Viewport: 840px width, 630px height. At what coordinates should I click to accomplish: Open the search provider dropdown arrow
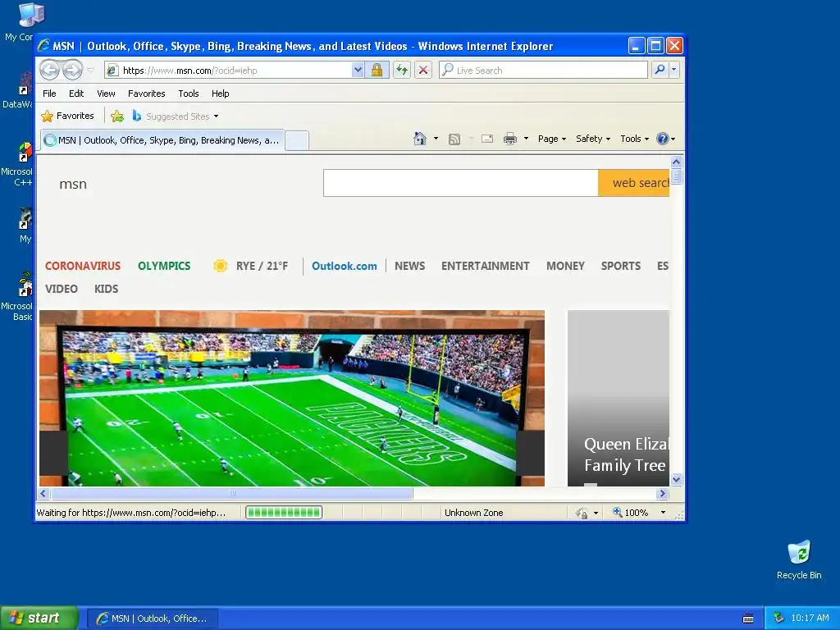674,71
